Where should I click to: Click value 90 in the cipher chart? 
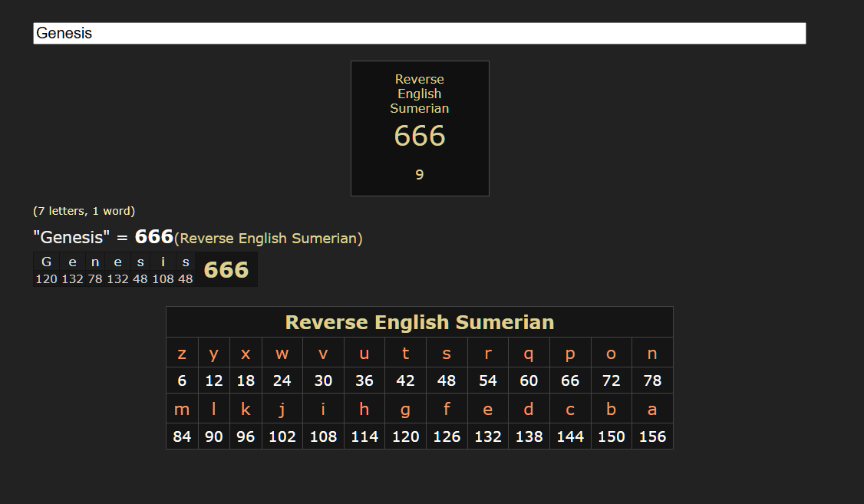(214, 436)
